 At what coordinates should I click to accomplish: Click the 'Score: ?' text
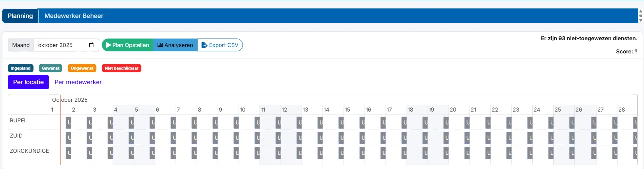pos(627,51)
